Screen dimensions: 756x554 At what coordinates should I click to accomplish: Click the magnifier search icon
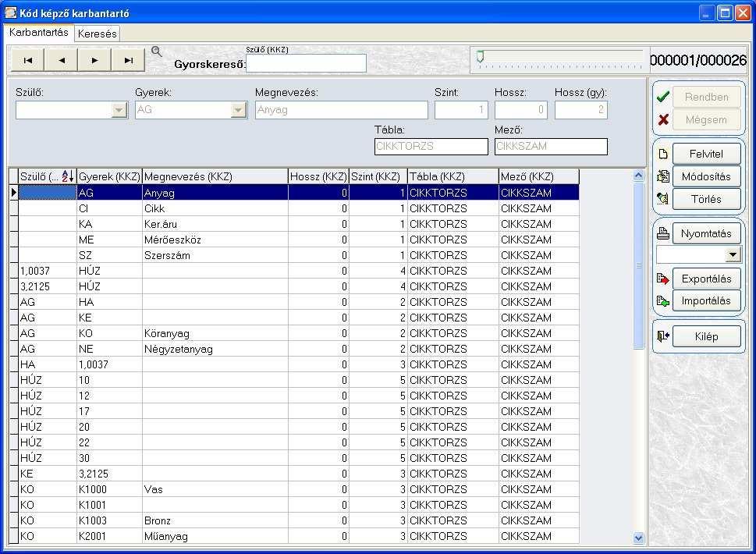(x=156, y=51)
